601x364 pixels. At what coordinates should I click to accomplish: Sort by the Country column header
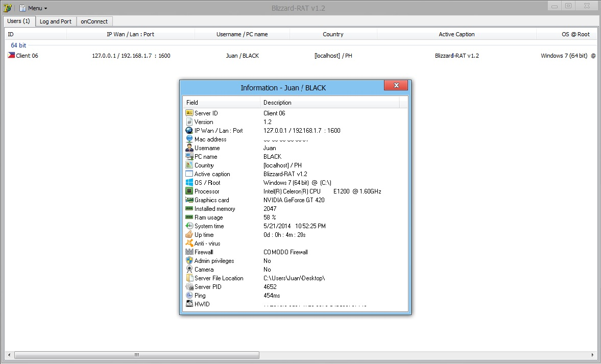click(x=333, y=34)
